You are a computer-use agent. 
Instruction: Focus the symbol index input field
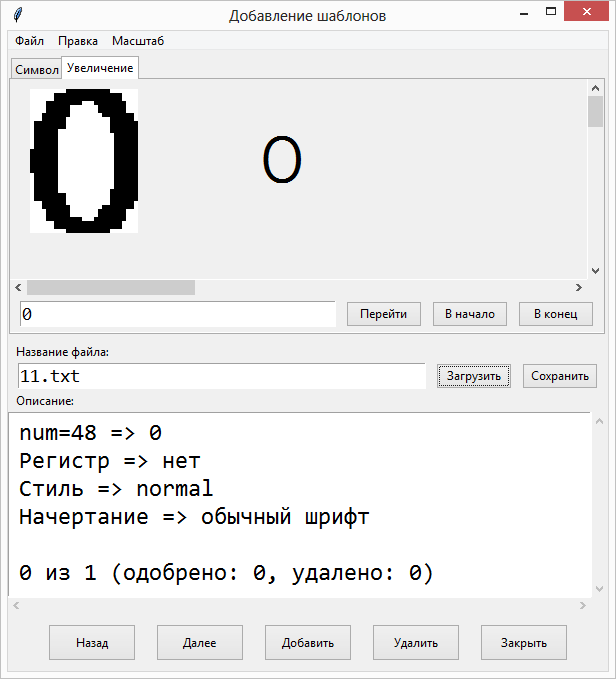click(177, 314)
